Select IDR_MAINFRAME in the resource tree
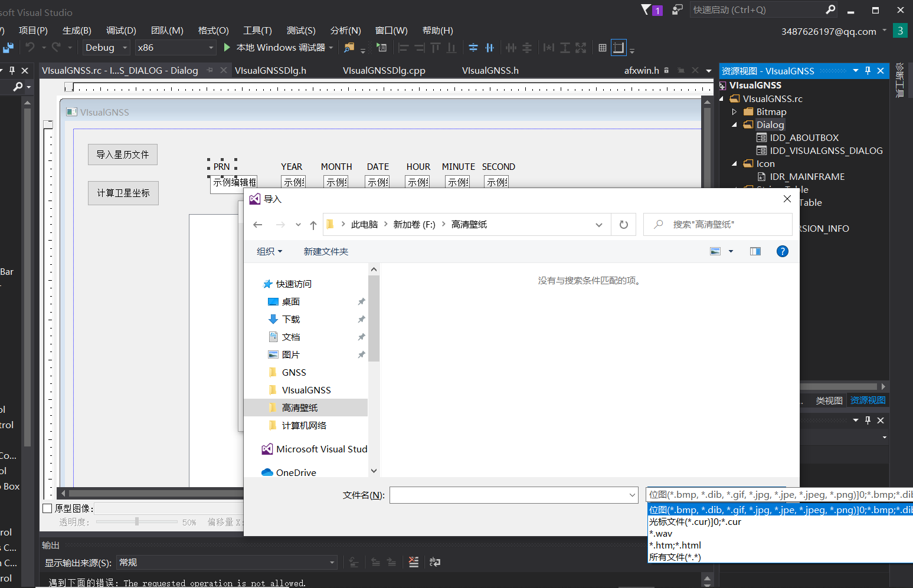Image resolution: width=913 pixels, height=588 pixels. (807, 176)
